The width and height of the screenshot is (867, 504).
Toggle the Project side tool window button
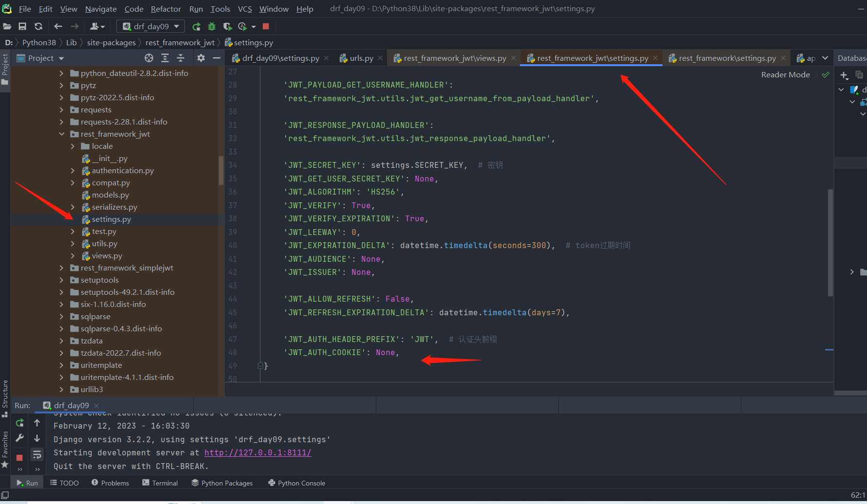pos(5,70)
